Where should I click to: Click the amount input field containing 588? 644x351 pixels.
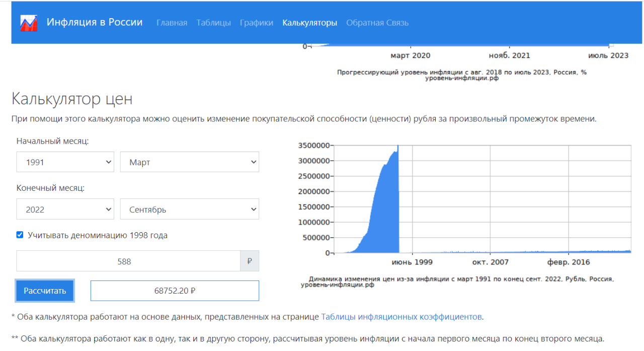(x=128, y=261)
